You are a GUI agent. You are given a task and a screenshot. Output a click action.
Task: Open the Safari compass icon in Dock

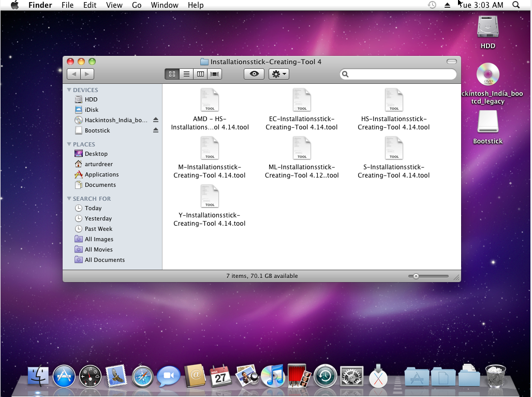(143, 376)
